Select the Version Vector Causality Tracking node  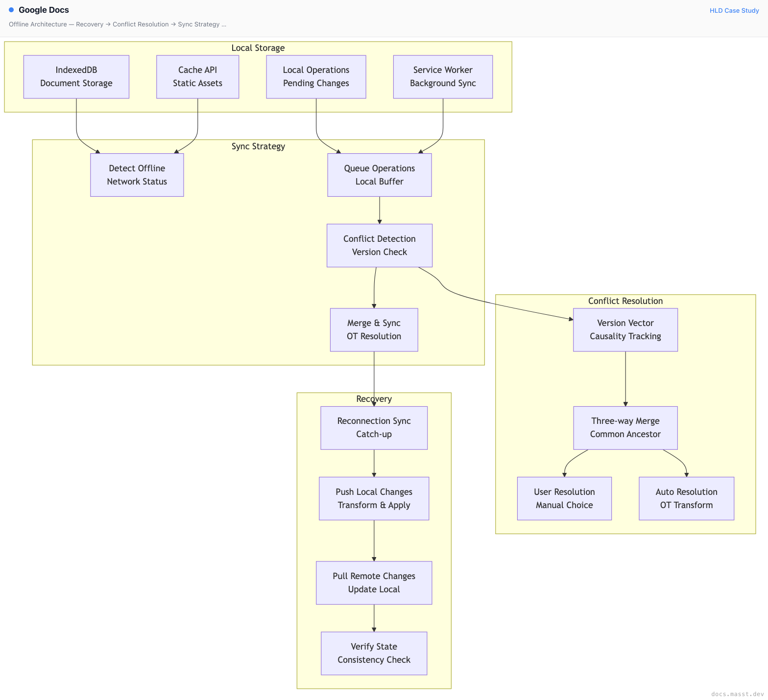click(625, 330)
